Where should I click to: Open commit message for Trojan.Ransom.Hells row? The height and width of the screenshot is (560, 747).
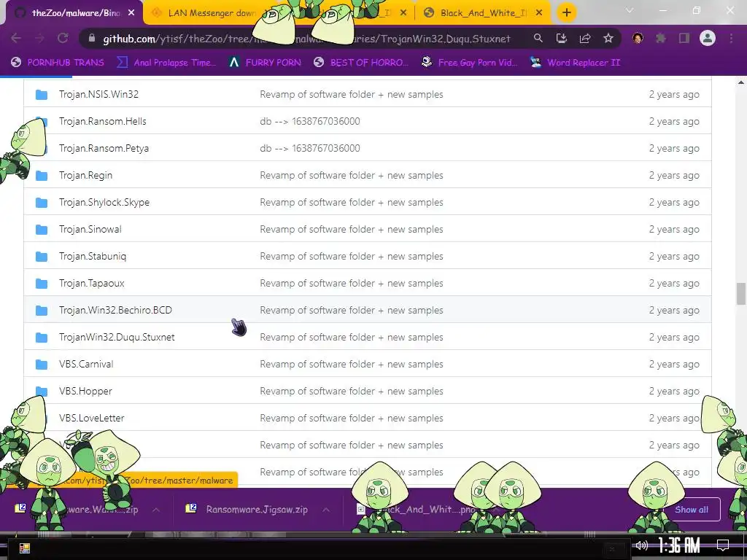click(x=309, y=122)
